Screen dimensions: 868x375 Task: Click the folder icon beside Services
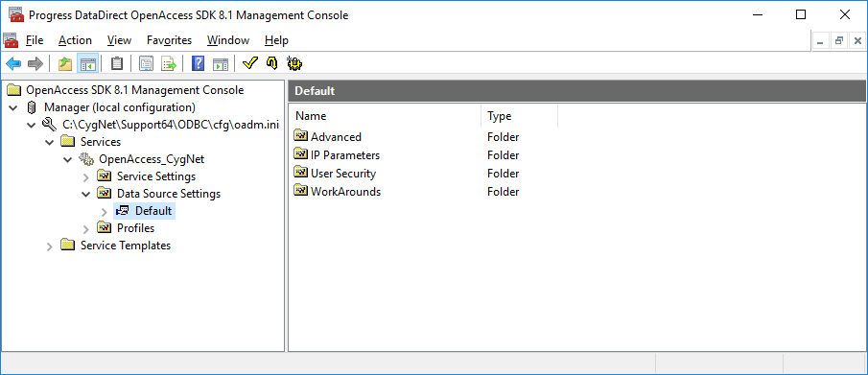(x=67, y=142)
